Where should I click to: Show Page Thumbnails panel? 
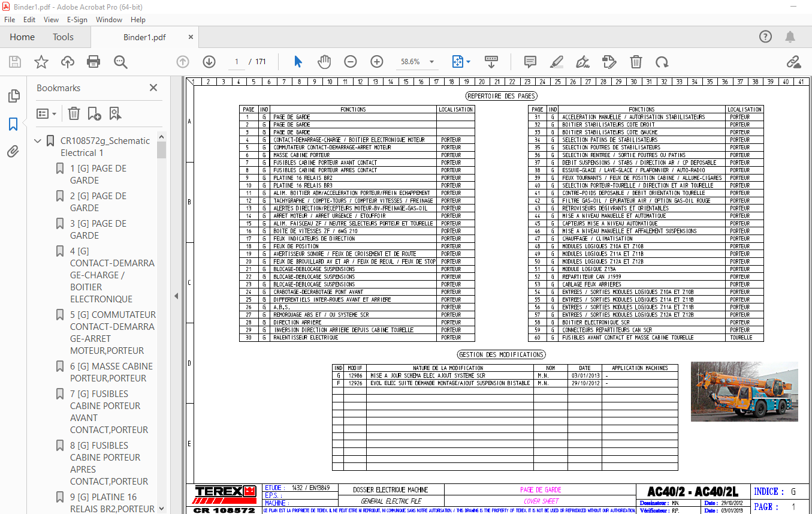(13, 96)
